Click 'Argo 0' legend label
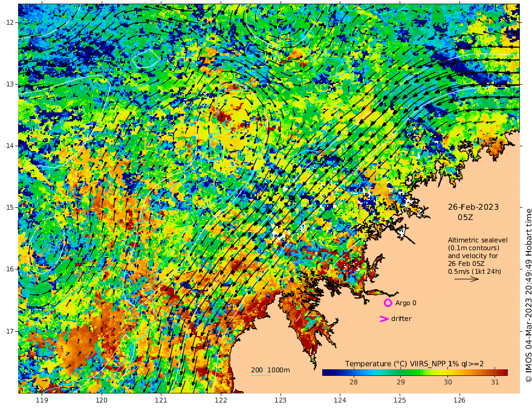532x411 pixels. coord(406,303)
